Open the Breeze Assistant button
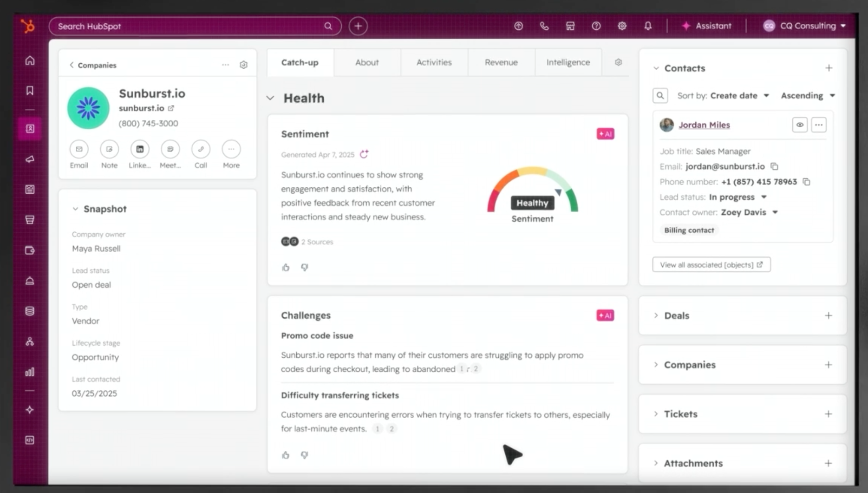This screenshot has height=493, width=868. [x=707, y=26]
